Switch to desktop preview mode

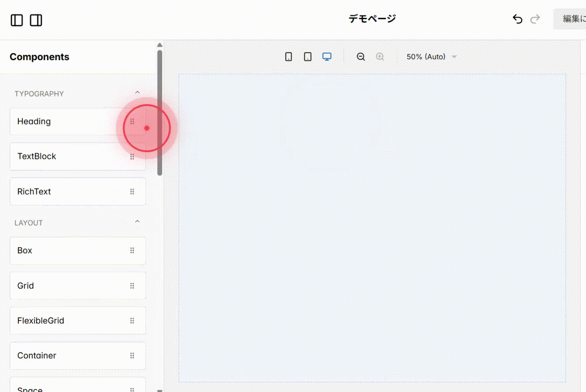[x=327, y=57]
